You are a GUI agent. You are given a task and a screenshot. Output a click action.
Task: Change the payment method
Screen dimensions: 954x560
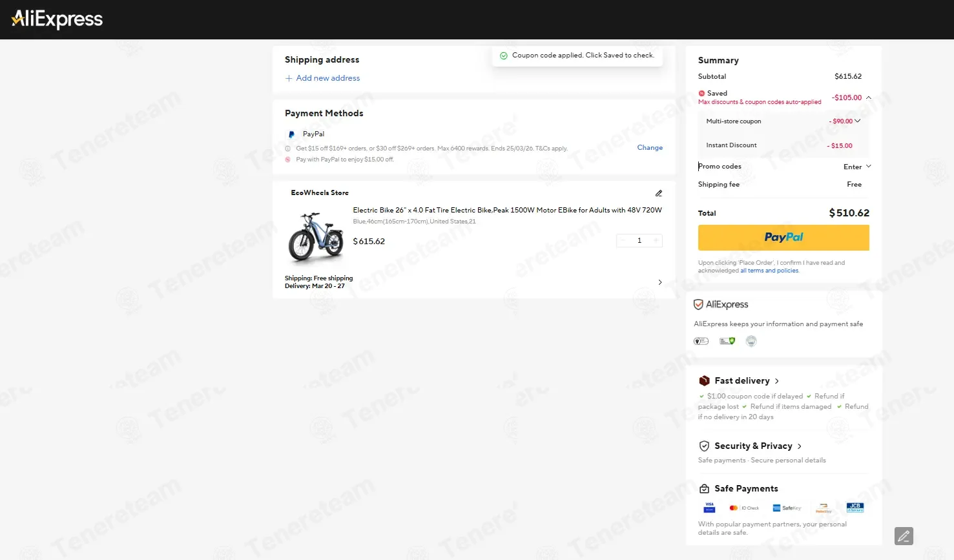pos(650,148)
